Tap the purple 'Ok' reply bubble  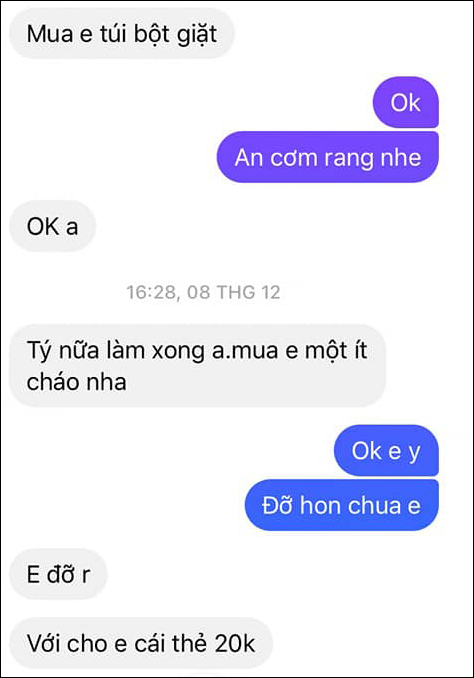[406, 102]
